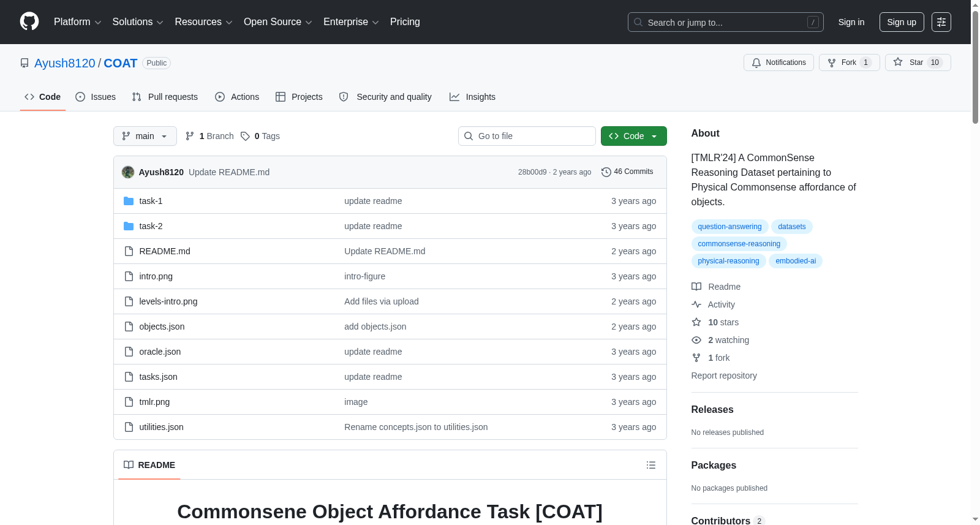
Task: Click the tag icon beside 0 Tags
Action: [245, 136]
